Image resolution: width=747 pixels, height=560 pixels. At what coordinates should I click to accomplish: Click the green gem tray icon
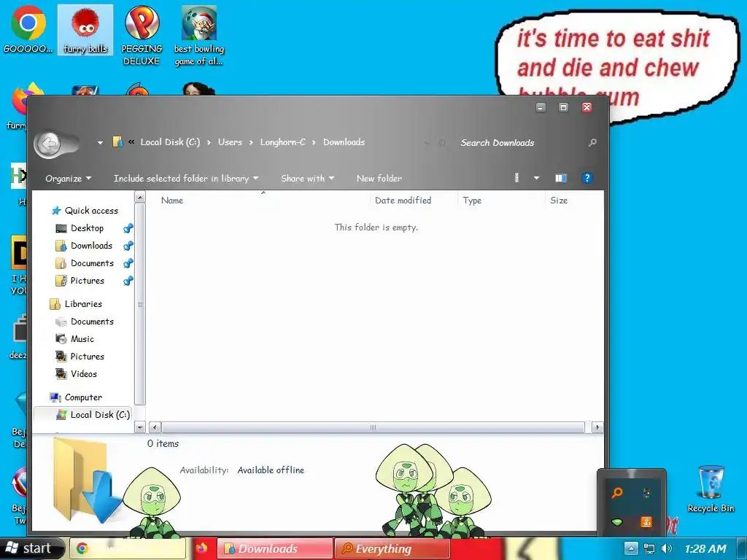click(x=617, y=522)
